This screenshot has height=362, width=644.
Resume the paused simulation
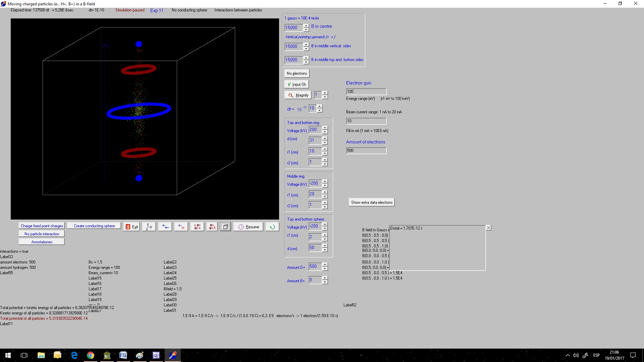click(249, 227)
